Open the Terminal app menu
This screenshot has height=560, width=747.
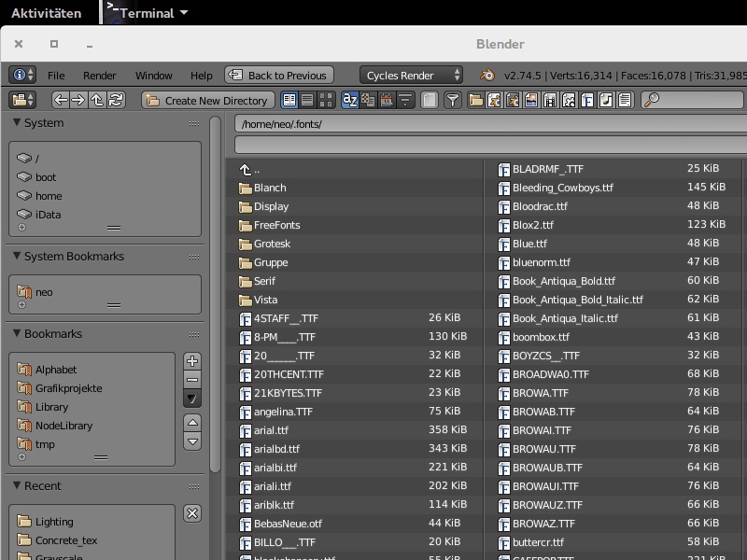point(147,13)
